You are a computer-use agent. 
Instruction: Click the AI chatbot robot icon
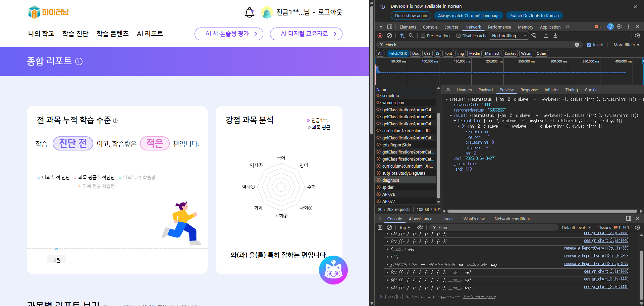point(333,270)
